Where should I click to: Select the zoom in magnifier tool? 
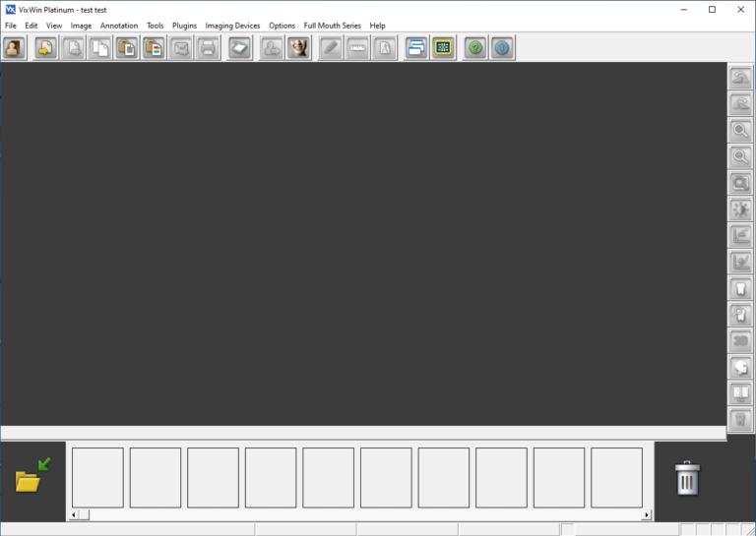[x=740, y=130]
